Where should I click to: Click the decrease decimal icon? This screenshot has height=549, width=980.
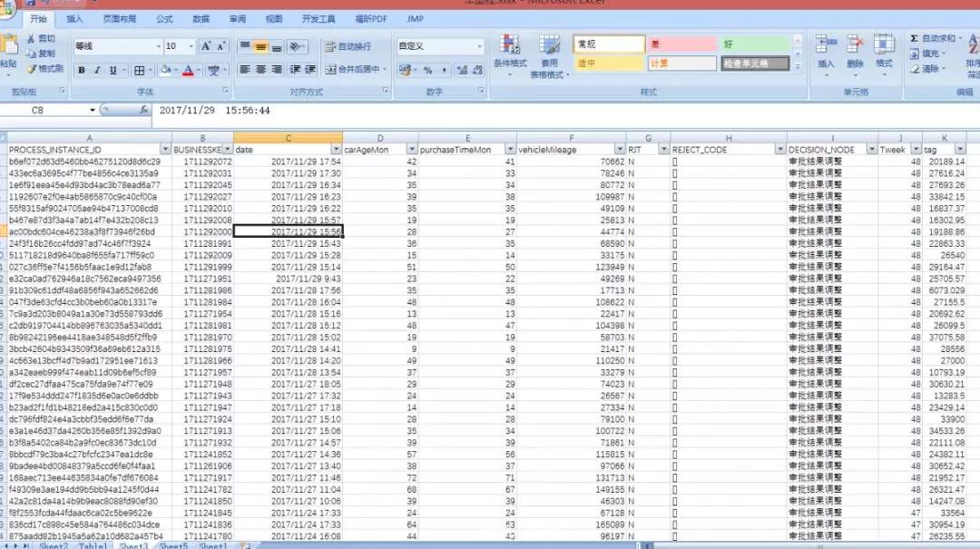(x=477, y=70)
